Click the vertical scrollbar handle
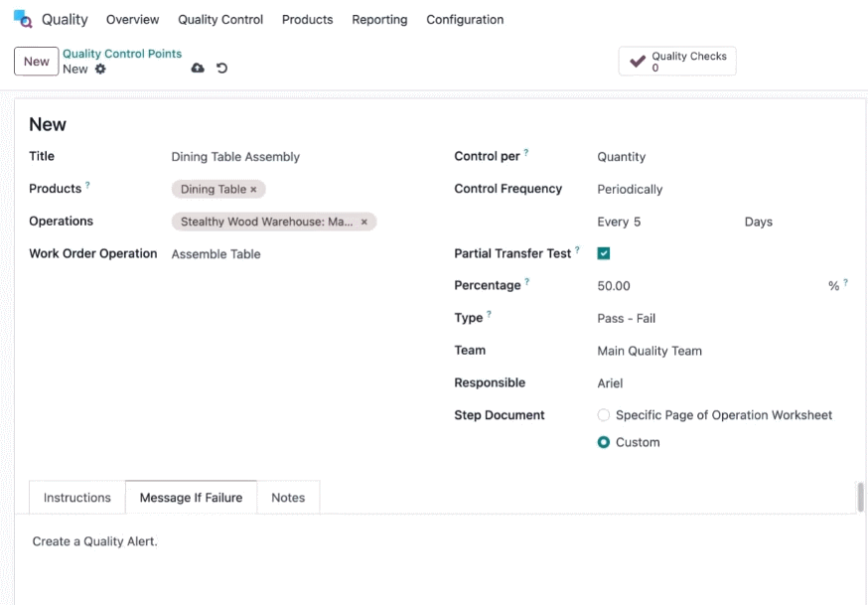Screen dimensions: 868x605 point(860,497)
